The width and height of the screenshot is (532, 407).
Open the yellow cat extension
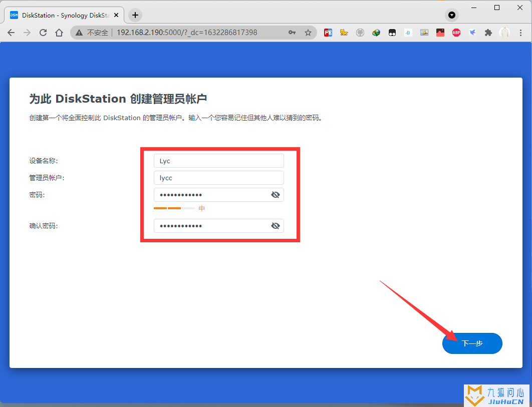pyautogui.click(x=344, y=33)
